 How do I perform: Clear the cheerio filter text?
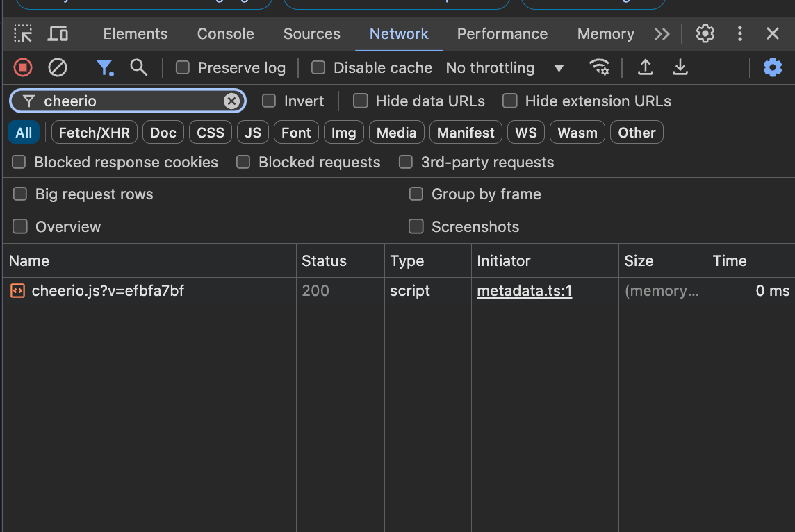point(231,101)
